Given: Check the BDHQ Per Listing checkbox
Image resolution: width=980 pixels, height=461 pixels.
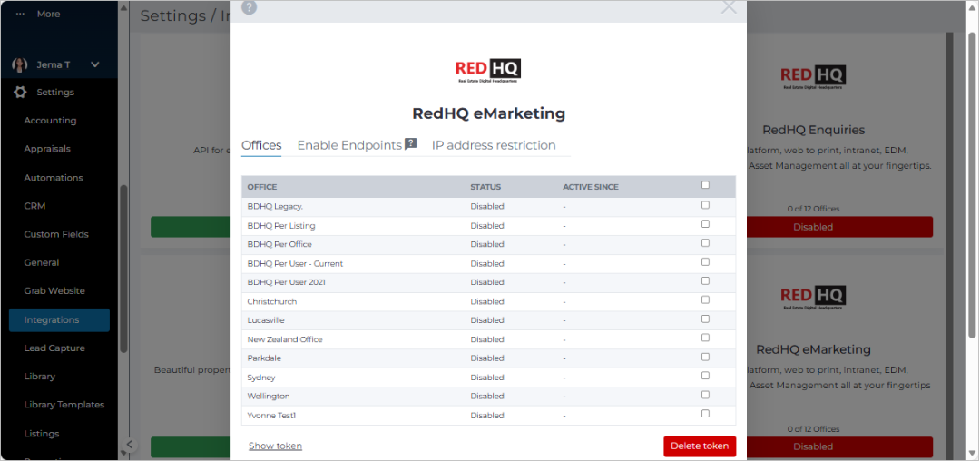Looking at the screenshot, I should (706, 223).
